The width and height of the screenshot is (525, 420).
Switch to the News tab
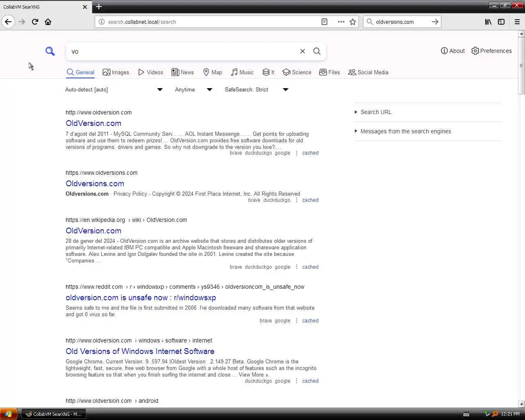click(x=183, y=72)
